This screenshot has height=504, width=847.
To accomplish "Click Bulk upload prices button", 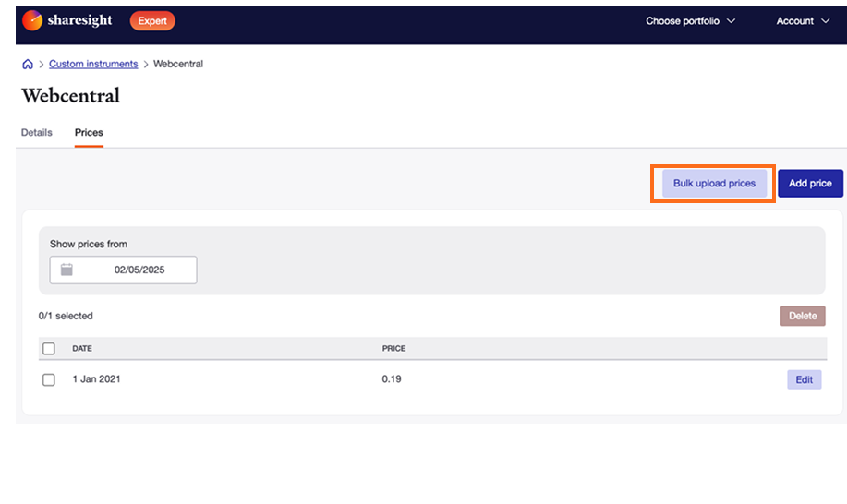I will coord(714,184).
